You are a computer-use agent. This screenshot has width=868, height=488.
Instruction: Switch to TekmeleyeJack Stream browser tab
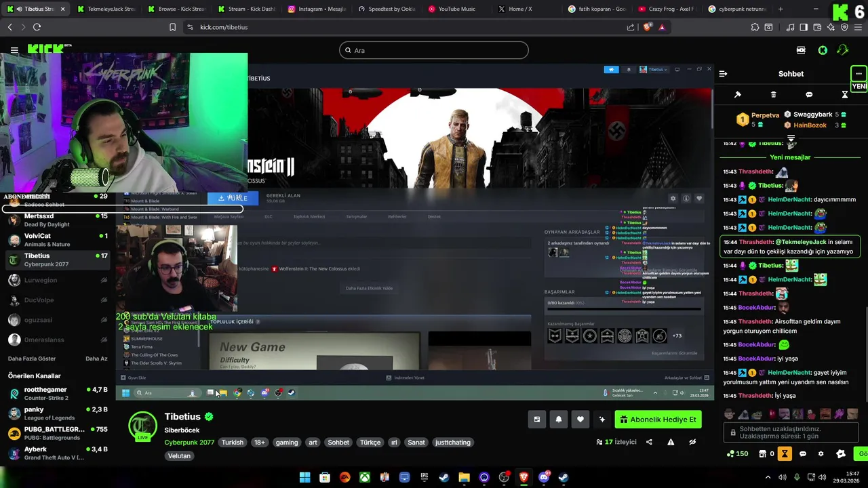tap(107, 9)
